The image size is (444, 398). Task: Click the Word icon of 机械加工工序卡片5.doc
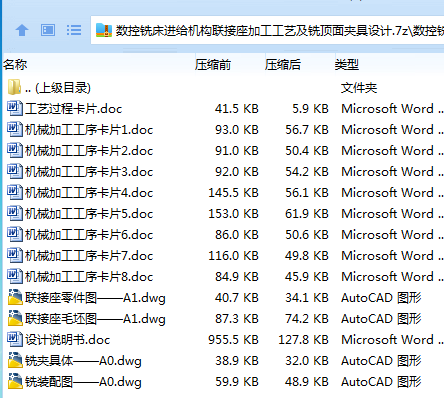click(x=15, y=213)
